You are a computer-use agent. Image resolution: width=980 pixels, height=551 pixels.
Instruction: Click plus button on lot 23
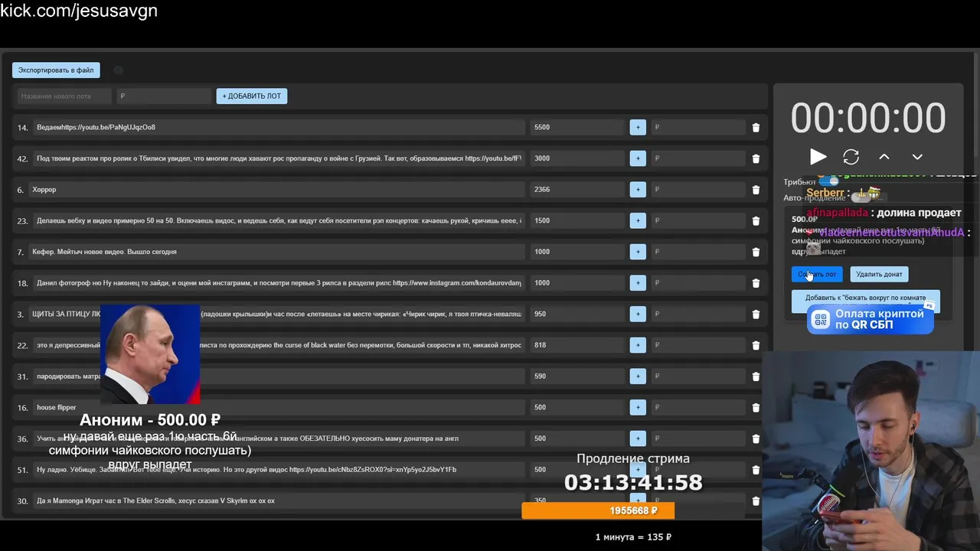click(x=638, y=220)
